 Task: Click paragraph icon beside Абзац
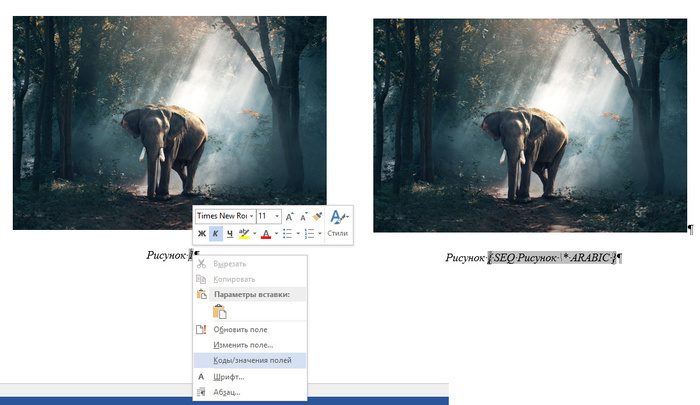pos(201,392)
